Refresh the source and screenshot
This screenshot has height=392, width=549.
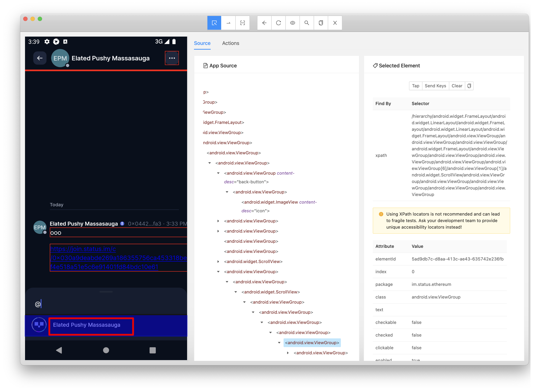278,23
